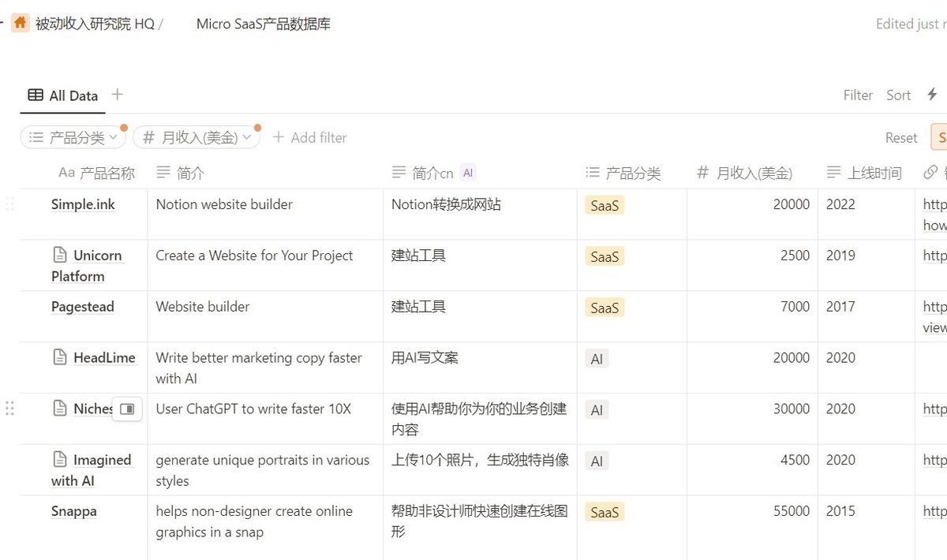This screenshot has width=947, height=560.
Task: Open Unicorn Platform page
Action: [x=88, y=266]
